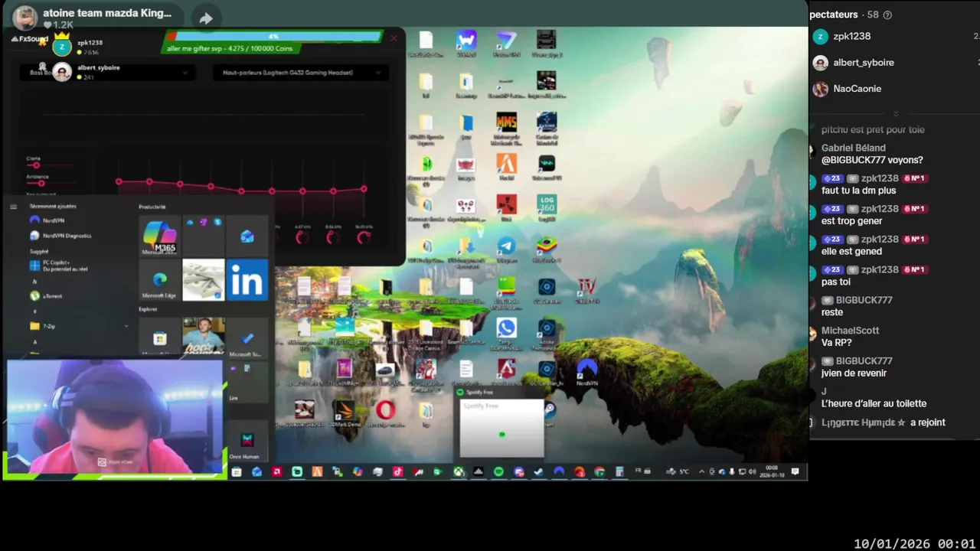Open the viewers help question-mark icon
The image size is (980, 551).
(887, 15)
